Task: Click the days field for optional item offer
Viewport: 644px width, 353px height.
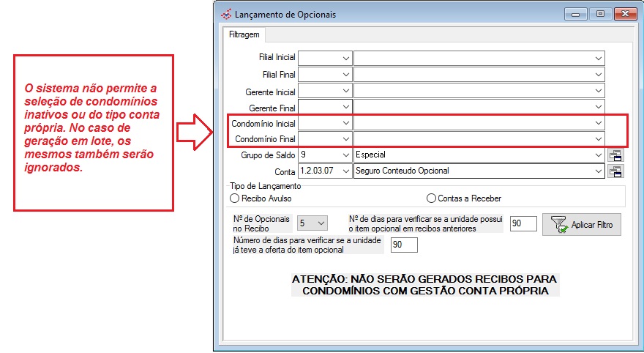Action: pyautogui.click(x=404, y=245)
